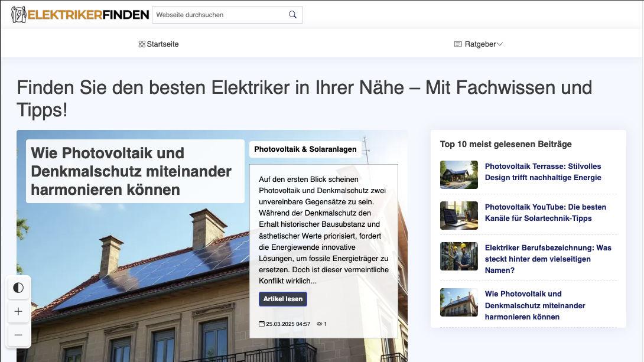This screenshot has width=644, height=362.
Task: Click the magnifying glass search icon
Action: (x=292, y=14)
